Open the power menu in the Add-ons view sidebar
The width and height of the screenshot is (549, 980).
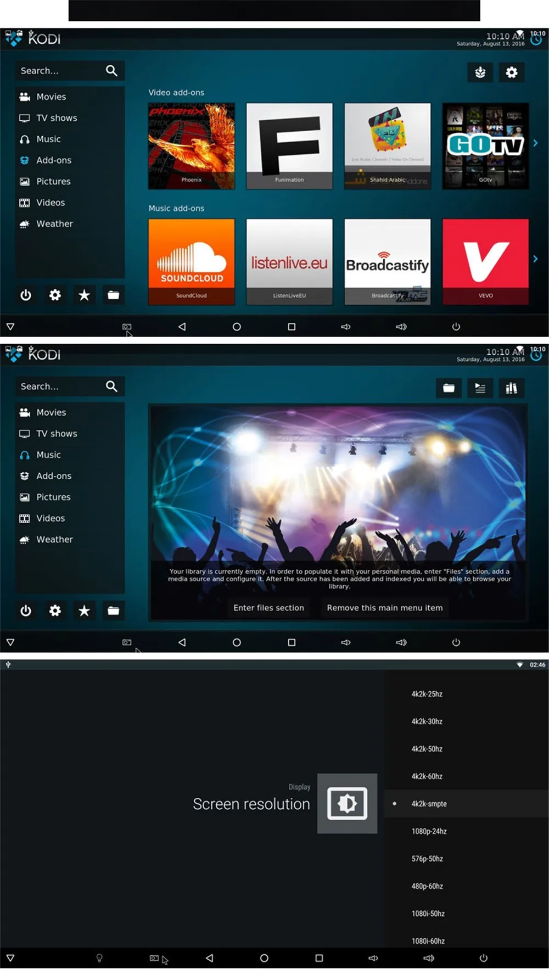pyautogui.click(x=26, y=295)
